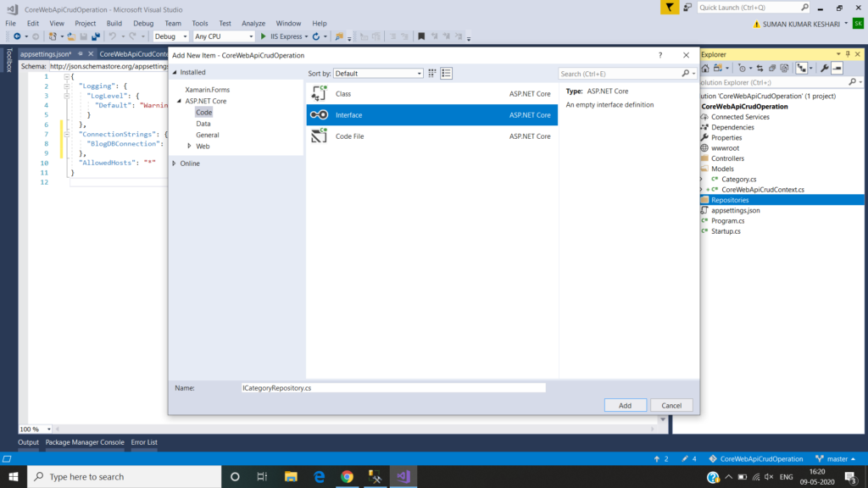Select the Interface template icon

coord(319,114)
